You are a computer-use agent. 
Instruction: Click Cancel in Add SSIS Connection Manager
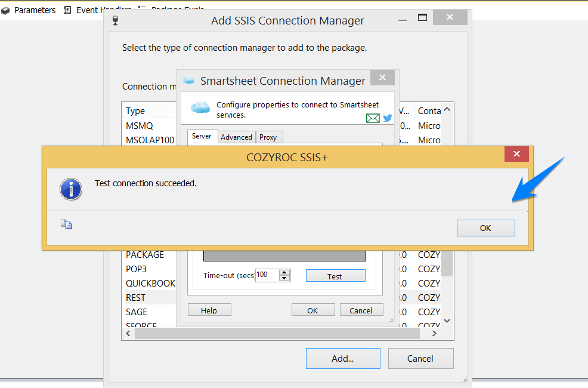pyautogui.click(x=420, y=359)
